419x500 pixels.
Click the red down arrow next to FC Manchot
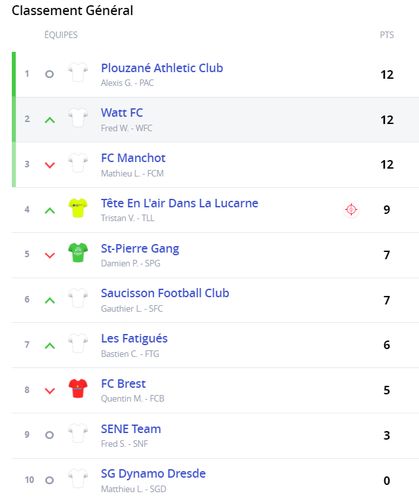[50, 165]
